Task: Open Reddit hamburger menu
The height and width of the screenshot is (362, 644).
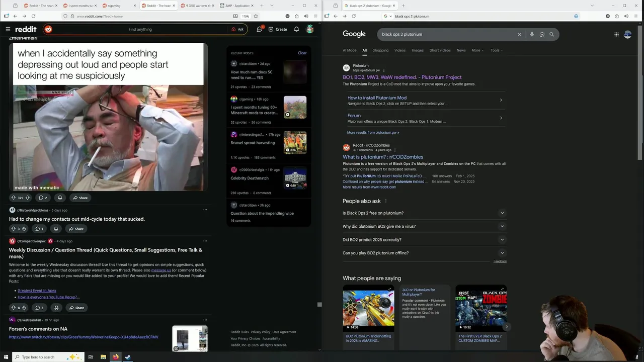Action: coord(8,29)
